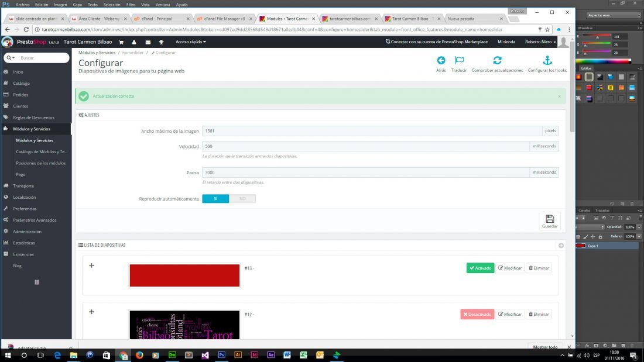Collapse the sidebar menu with bars icon
This screenshot has width=644, height=362.
[36, 282]
